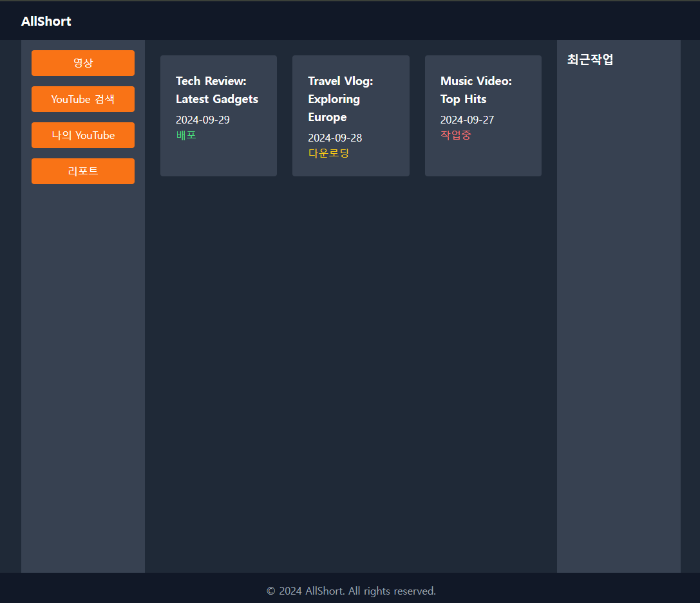Select the Travel Vlog: Exploring Europe card

point(350,115)
